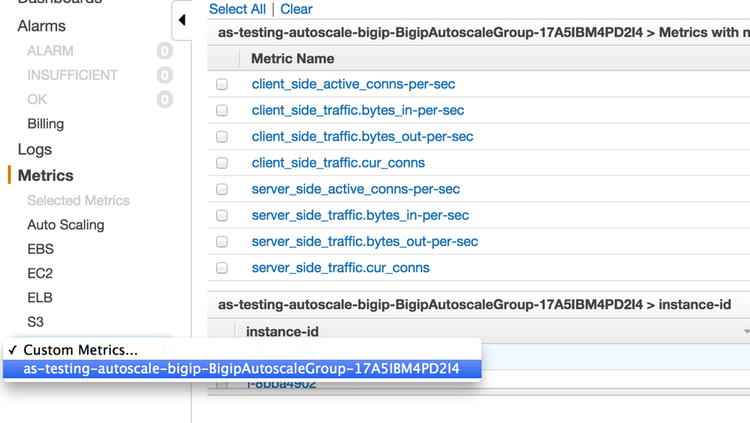Click the ALARM count badge

coord(165,51)
